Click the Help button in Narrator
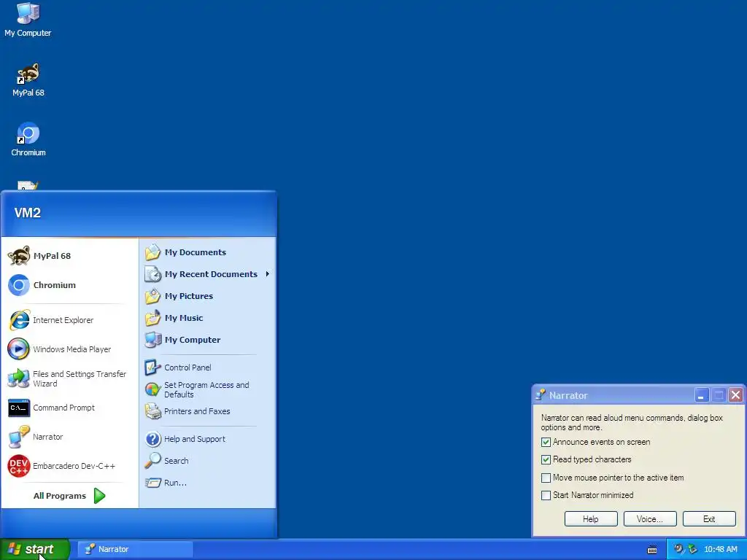This screenshot has width=747, height=560. pyautogui.click(x=591, y=519)
